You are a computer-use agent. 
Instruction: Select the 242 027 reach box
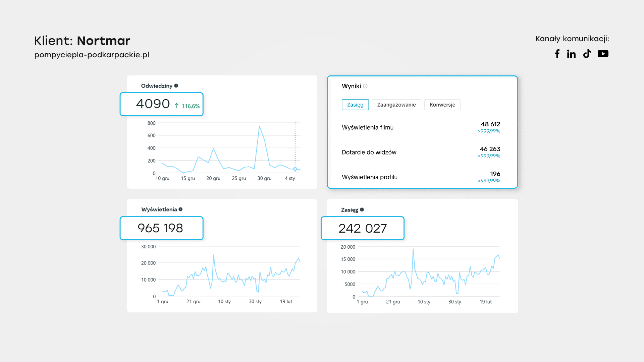coord(363,228)
